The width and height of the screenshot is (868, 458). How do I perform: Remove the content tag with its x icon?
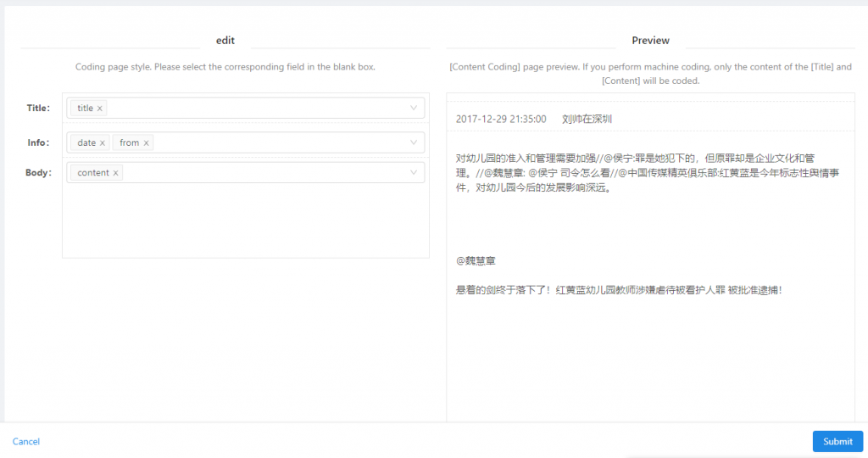pyautogui.click(x=116, y=173)
